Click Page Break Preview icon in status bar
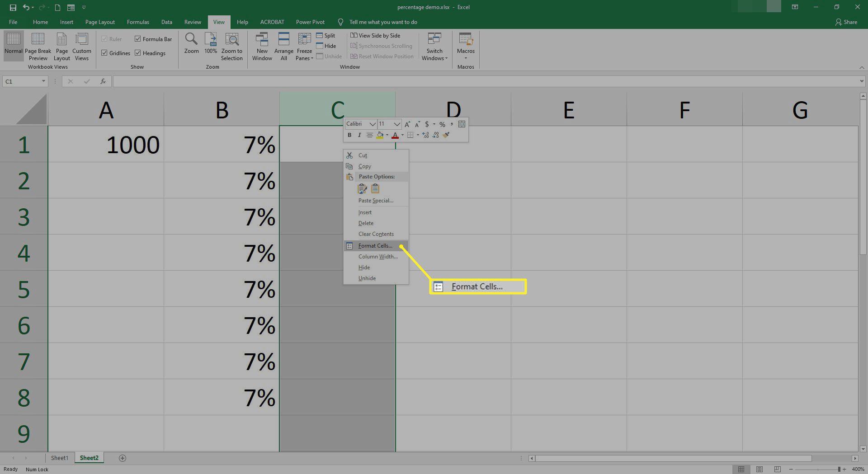The height and width of the screenshot is (474, 868). (778, 469)
